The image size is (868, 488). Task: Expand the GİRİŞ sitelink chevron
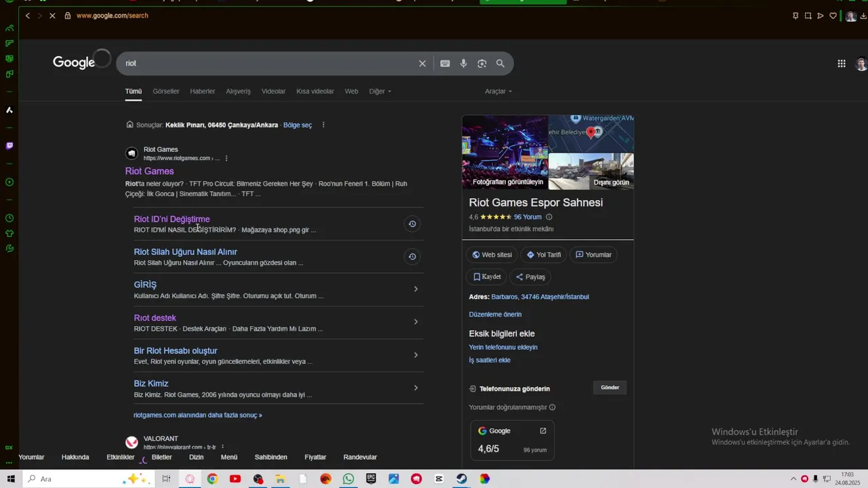point(416,289)
